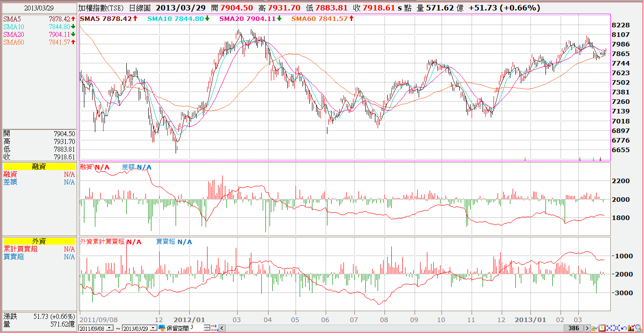Click the reserved space spinner control
Image resolution: width=644 pixels, height=333 pixels.
pos(207,328)
